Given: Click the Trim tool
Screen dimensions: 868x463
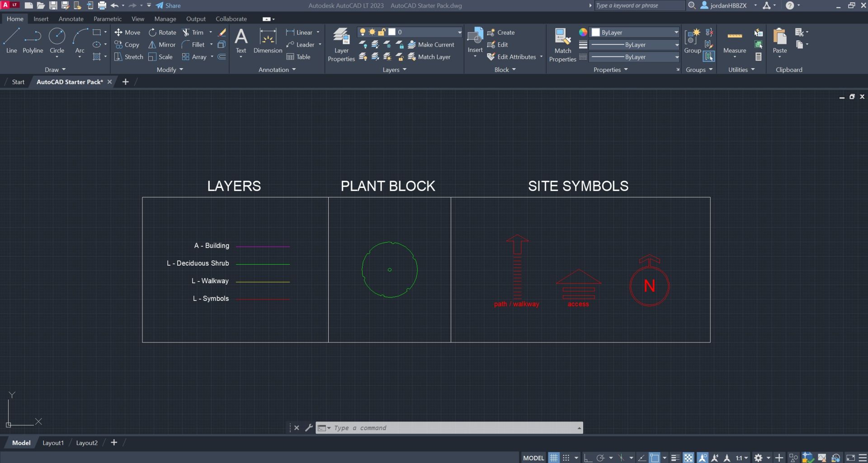Looking at the screenshot, I should tap(193, 33).
